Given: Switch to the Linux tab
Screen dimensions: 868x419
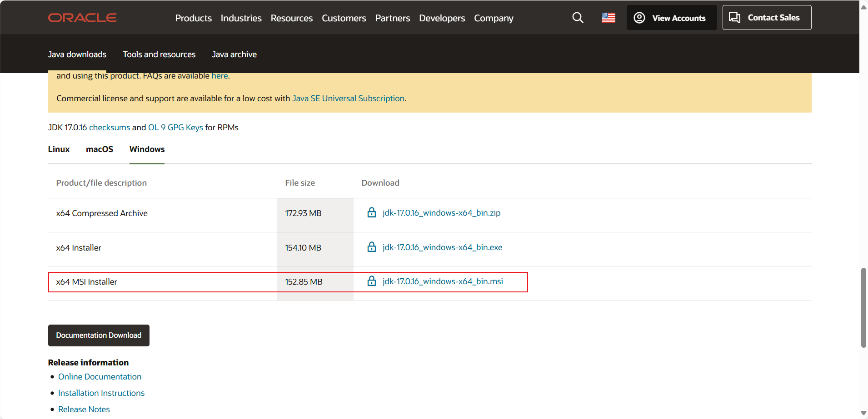Looking at the screenshot, I should click(59, 149).
